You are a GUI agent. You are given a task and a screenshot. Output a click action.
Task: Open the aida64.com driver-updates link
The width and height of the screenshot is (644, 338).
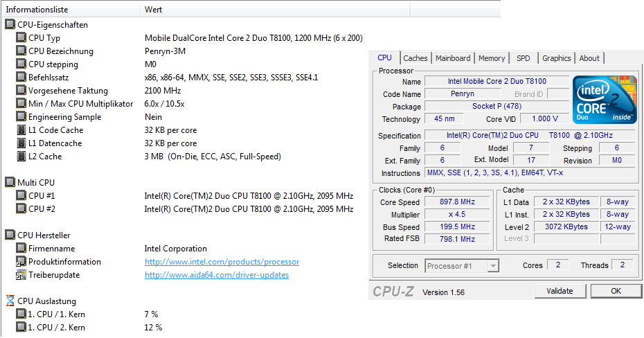217,275
